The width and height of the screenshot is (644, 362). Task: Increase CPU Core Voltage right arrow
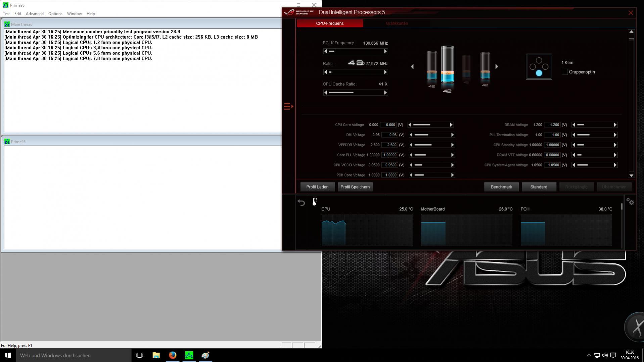tap(451, 125)
